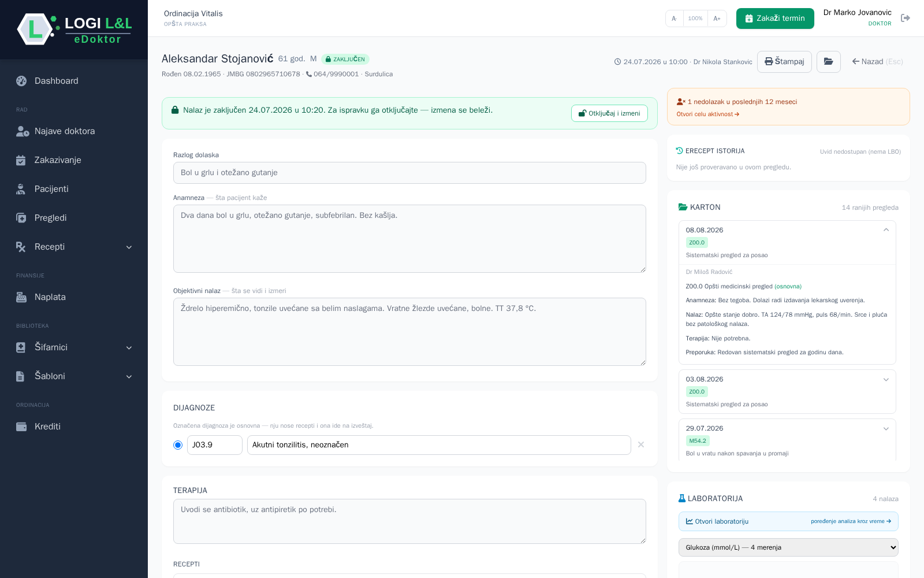Click 4 nalaza count in Laboratorija
Viewport: 924px width, 578px height.
pos(885,499)
